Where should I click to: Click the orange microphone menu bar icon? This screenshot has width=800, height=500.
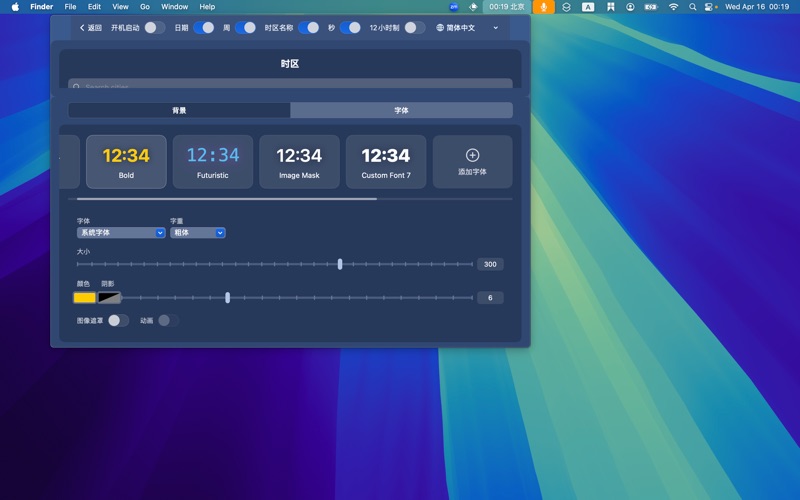pos(543,7)
